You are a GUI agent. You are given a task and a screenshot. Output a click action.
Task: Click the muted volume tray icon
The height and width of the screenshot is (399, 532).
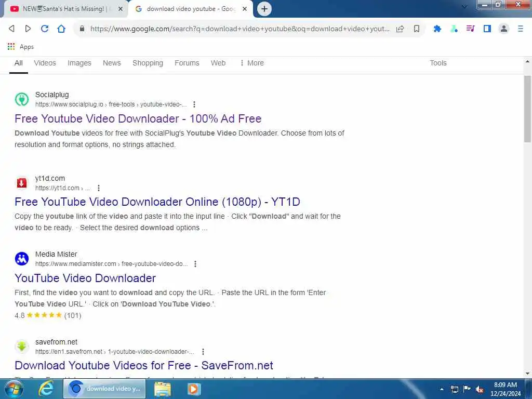(480, 389)
